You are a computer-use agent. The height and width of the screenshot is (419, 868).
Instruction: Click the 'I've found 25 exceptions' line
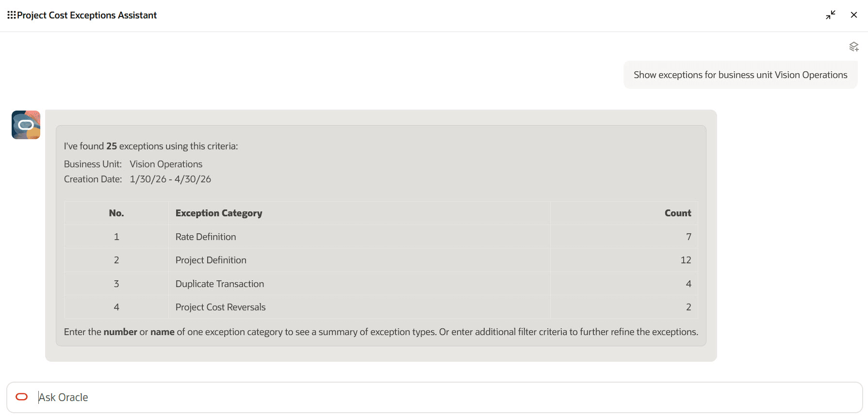coord(151,146)
